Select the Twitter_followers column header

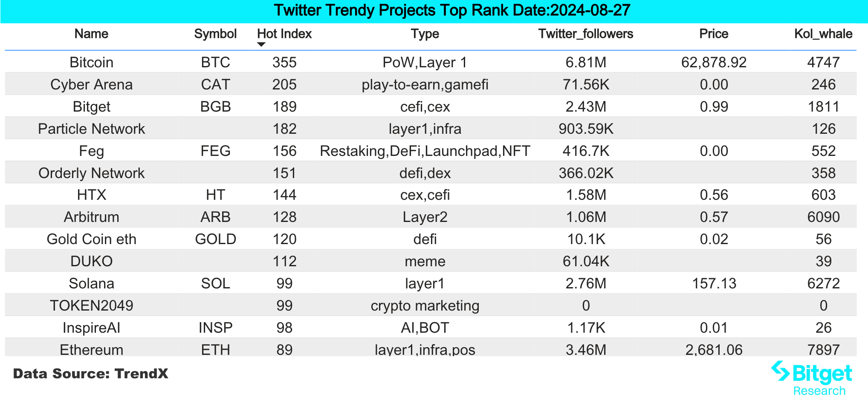click(x=585, y=34)
